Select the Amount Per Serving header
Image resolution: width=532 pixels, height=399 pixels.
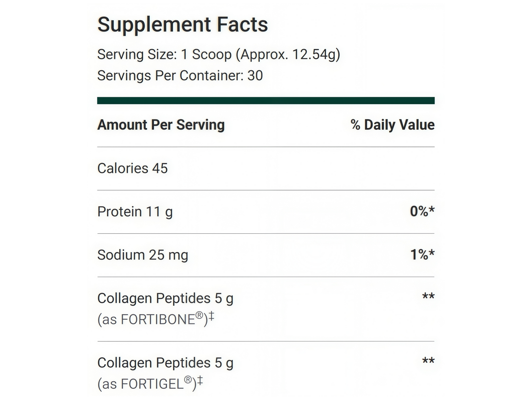[x=161, y=125]
